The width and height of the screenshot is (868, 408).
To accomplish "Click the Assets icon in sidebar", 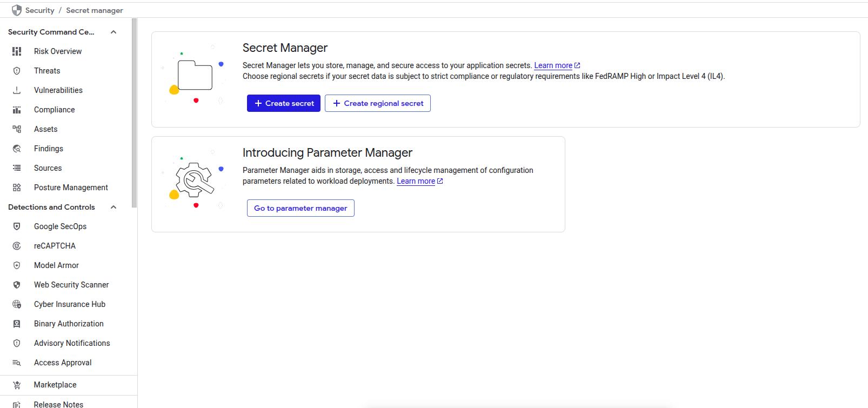I will [17, 129].
